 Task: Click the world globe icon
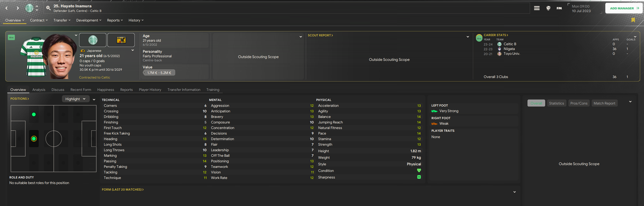point(548,8)
